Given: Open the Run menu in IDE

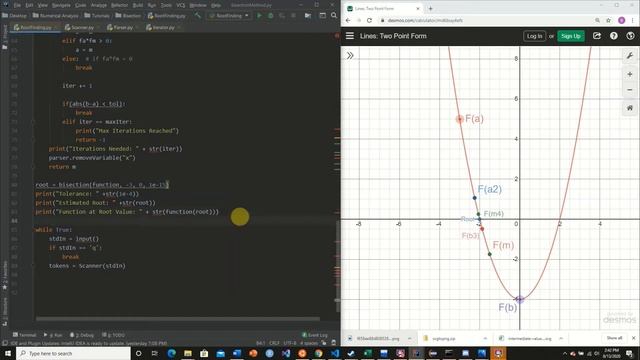Looking at the screenshot, I should click(x=152, y=5).
